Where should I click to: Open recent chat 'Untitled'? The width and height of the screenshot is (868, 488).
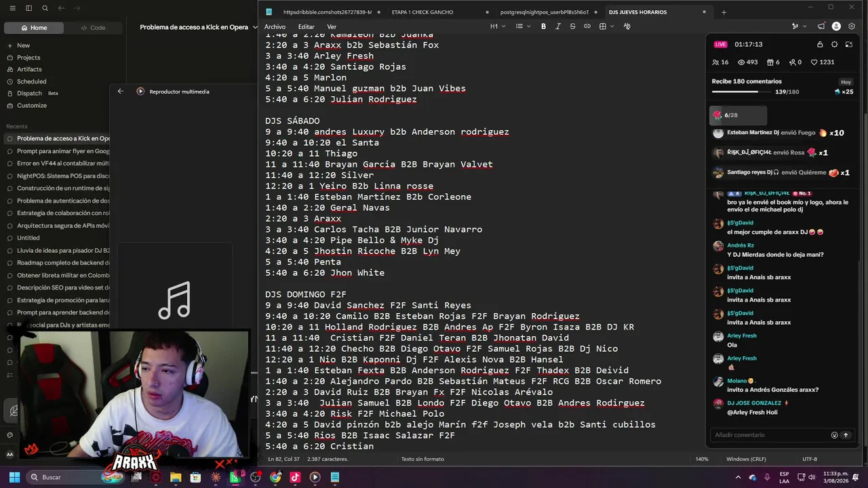pos(28,238)
